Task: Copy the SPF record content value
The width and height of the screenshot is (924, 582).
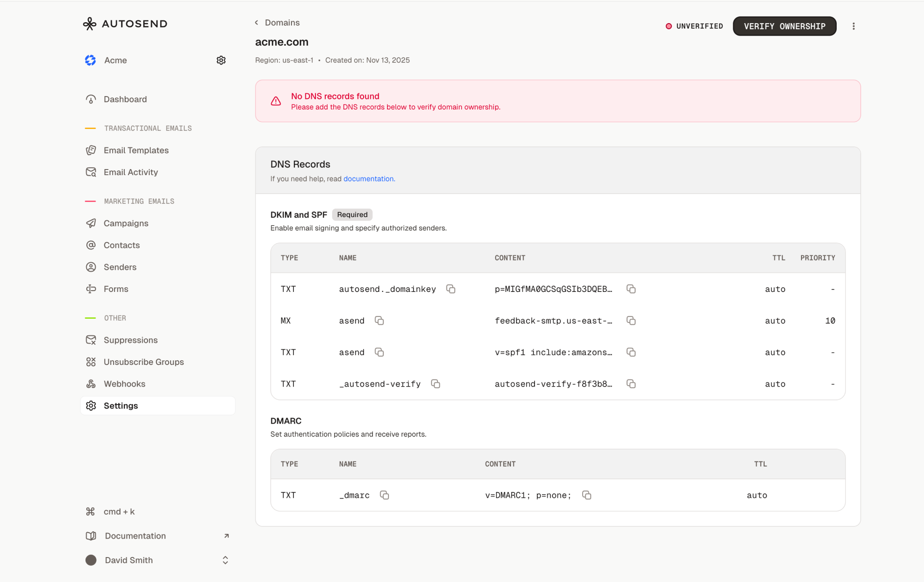Action: tap(631, 352)
